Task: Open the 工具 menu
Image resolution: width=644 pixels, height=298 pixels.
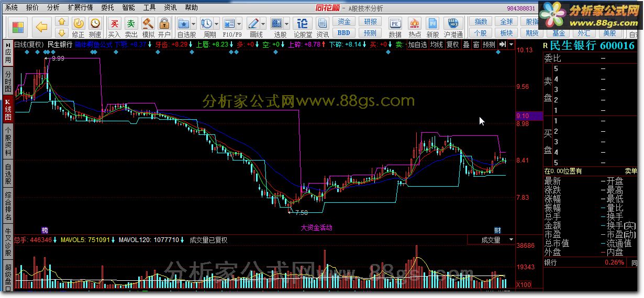Action: point(149,7)
